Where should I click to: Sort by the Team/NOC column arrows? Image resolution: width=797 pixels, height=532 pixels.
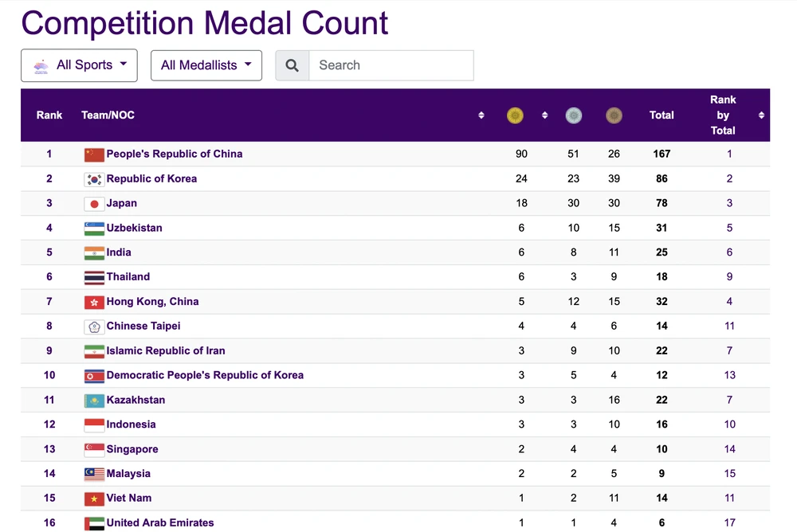point(481,115)
